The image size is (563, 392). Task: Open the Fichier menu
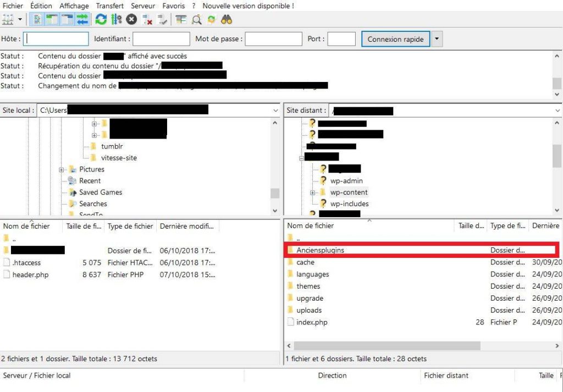13,5
